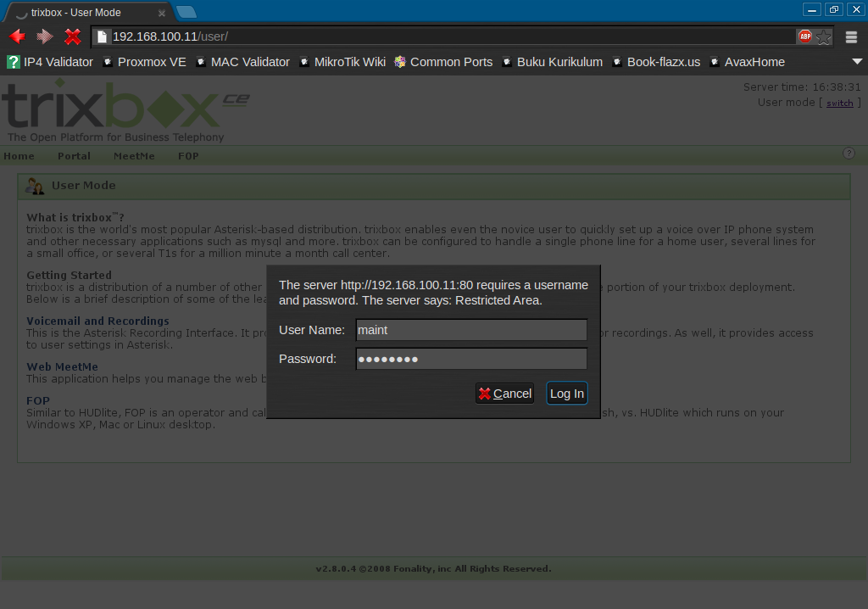Click the red back arrow
Screen dimensions: 868x609
click(17, 36)
